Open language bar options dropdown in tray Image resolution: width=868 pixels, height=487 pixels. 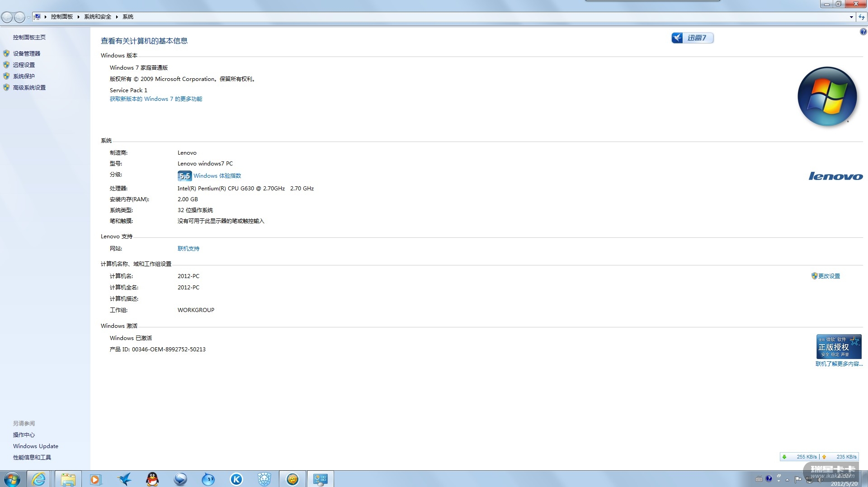pyautogui.click(x=778, y=481)
